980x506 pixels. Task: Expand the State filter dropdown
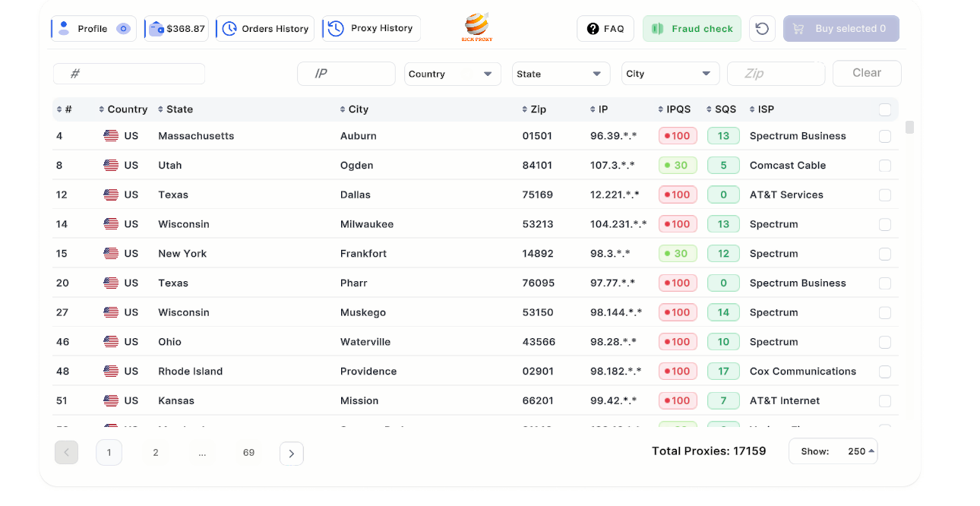click(560, 74)
